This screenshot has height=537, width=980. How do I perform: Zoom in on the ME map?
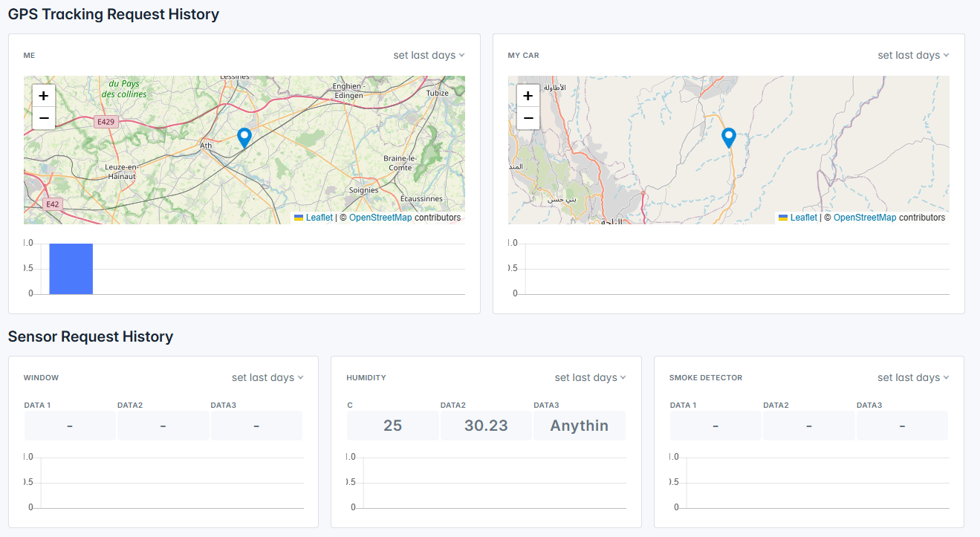(44, 96)
